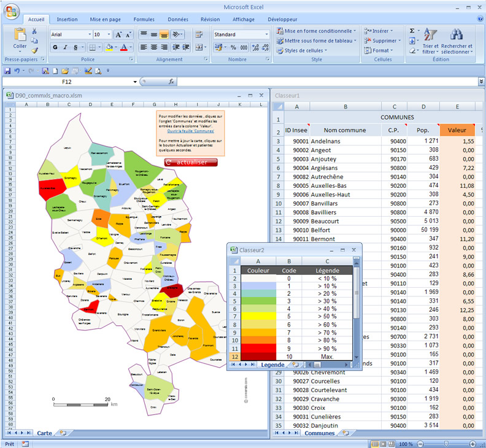Open the Arial font name dropdown

pos(90,34)
